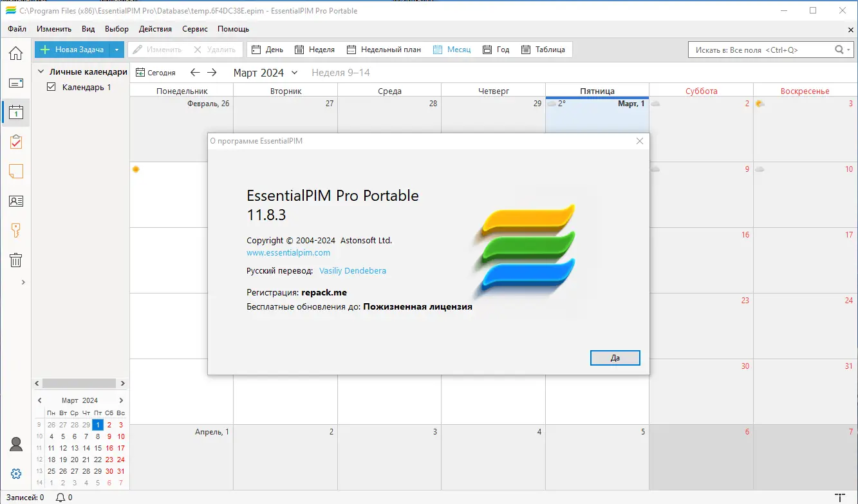Open the Сервис menu
Viewport: 858px width, 504px height.
195,29
